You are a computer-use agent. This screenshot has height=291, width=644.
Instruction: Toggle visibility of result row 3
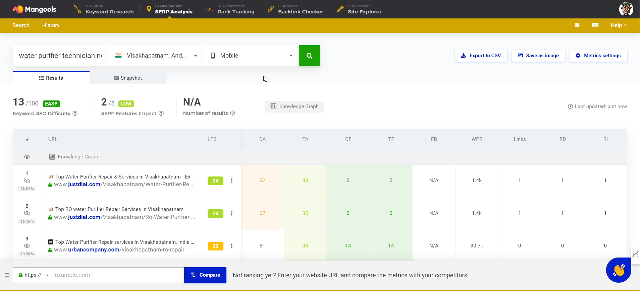[x=27, y=246]
